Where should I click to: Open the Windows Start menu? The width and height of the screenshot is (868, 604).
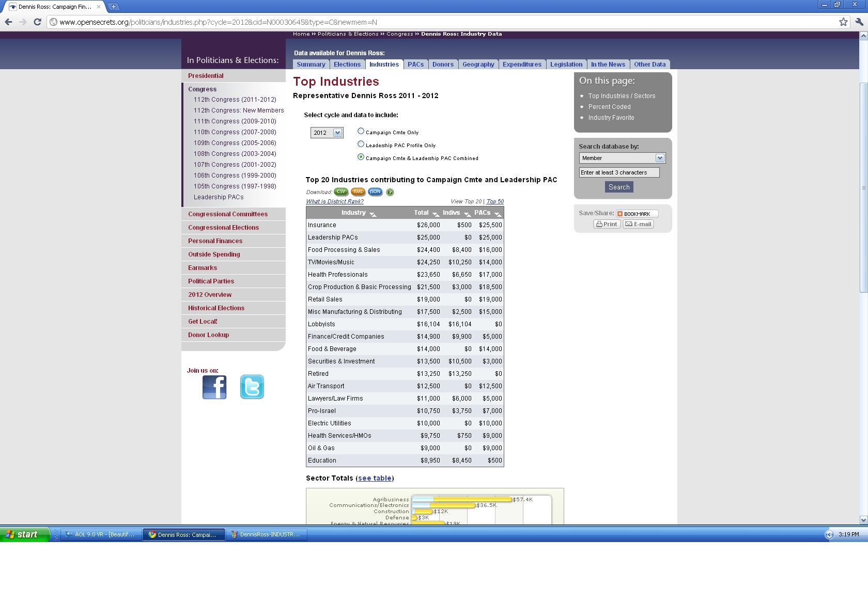[25, 534]
